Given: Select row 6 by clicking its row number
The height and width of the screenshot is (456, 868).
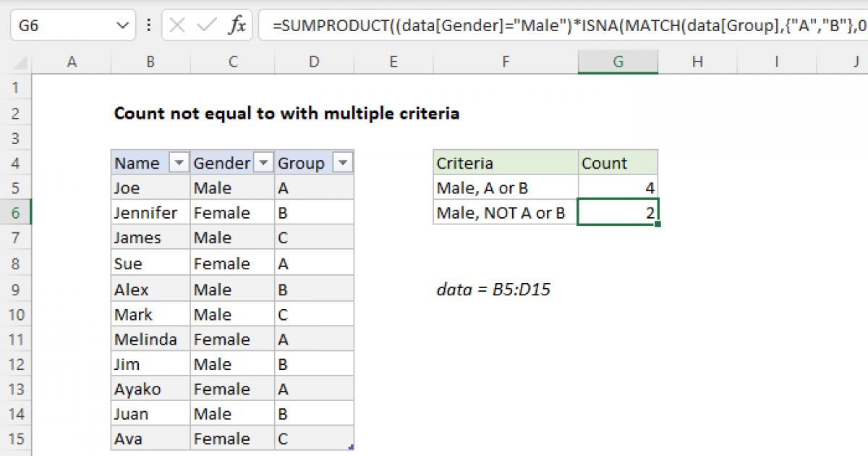Looking at the screenshot, I should coord(16,212).
